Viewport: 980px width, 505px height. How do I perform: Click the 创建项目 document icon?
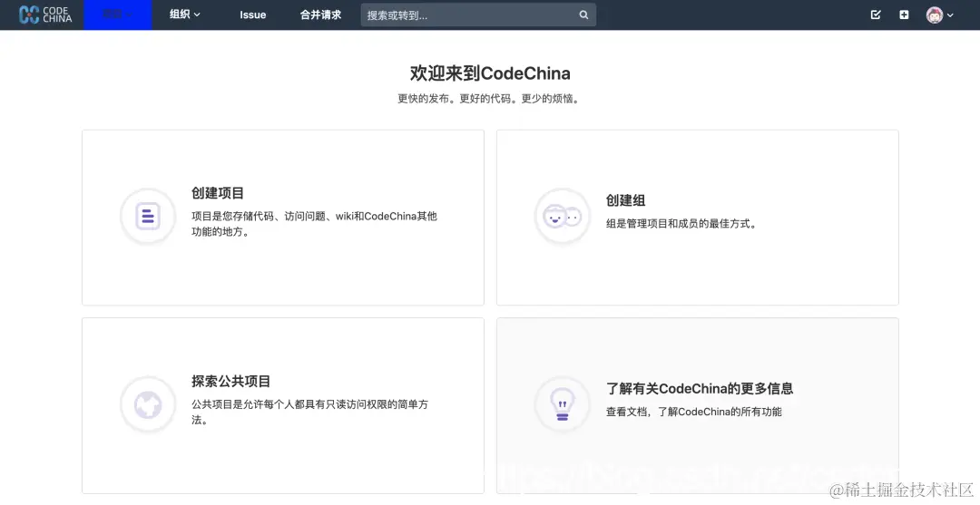coord(148,216)
